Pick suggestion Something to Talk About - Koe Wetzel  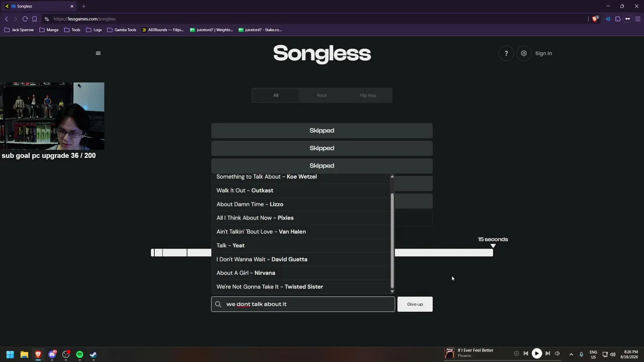point(300,176)
